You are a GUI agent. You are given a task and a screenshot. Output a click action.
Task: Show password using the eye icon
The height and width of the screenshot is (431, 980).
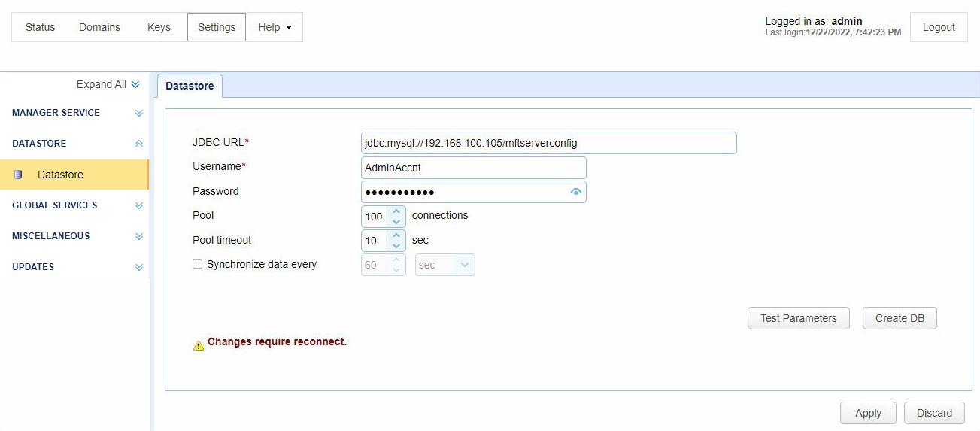[576, 192]
